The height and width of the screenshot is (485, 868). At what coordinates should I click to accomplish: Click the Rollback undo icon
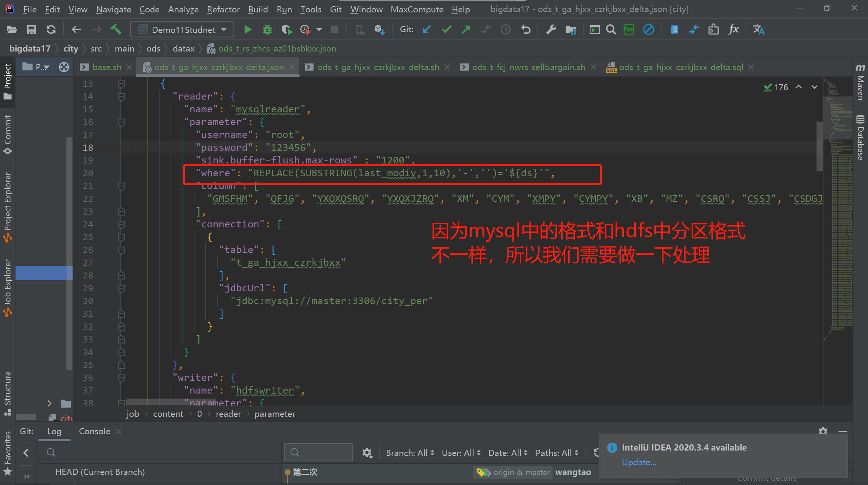click(525, 30)
